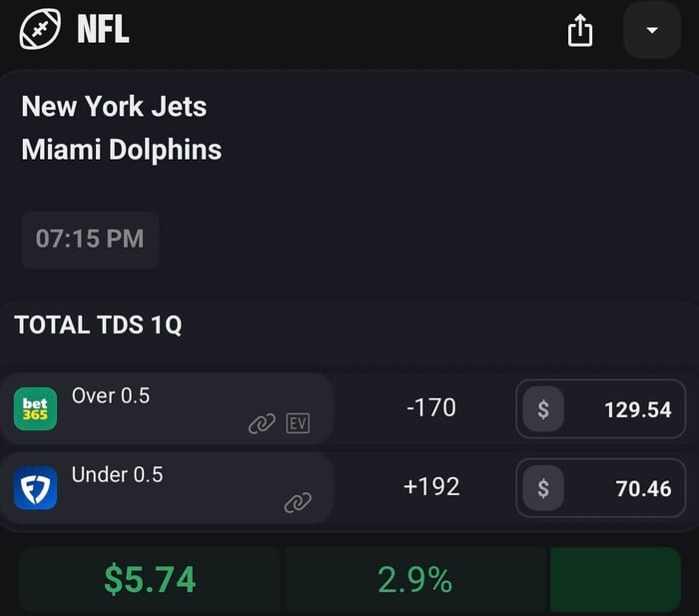Screen dimensions: 699x616
Task: Open the New York Jets team name
Action: 114,107
